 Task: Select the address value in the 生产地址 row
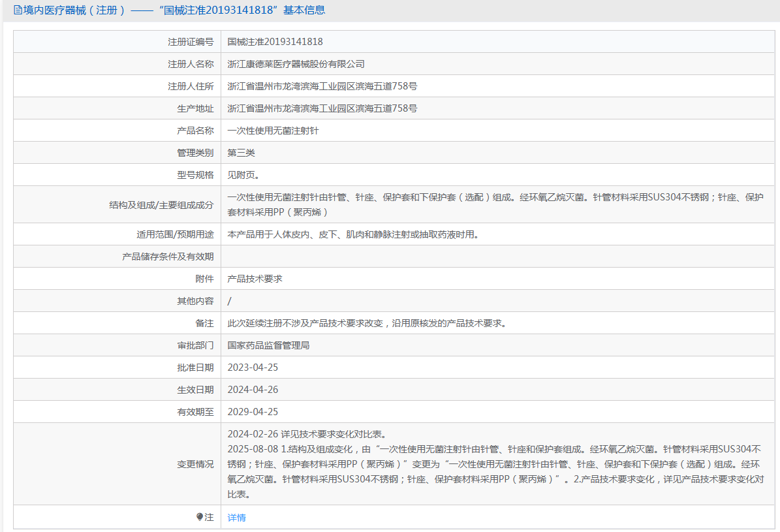(322, 108)
